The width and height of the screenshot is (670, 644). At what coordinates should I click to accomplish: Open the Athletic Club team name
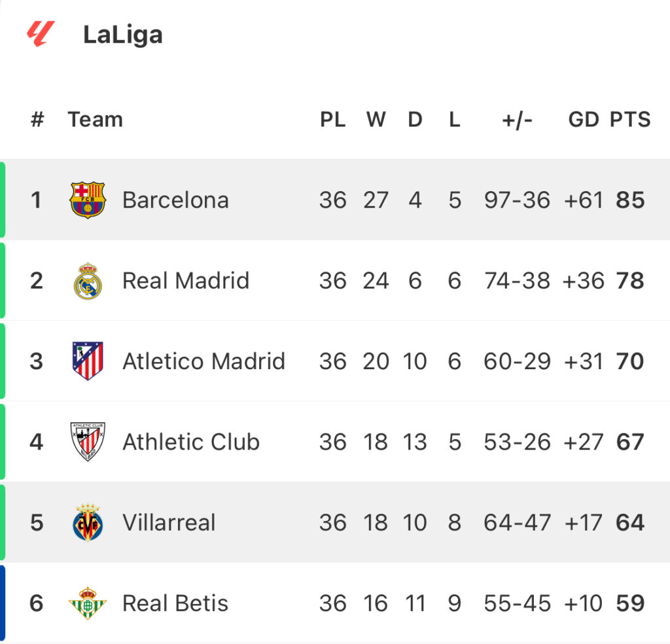(191, 442)
